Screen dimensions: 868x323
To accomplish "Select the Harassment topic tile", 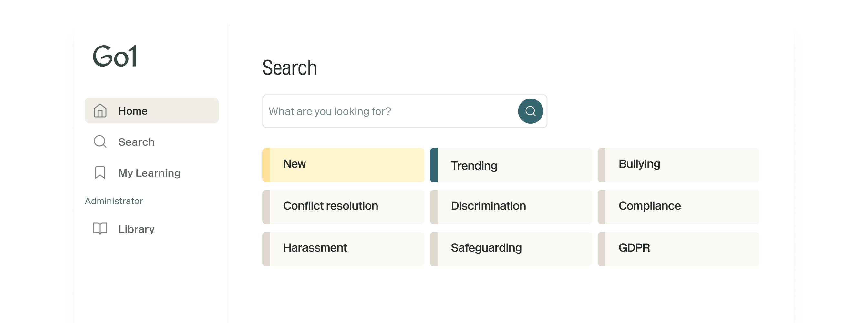I will coord(343,248).
